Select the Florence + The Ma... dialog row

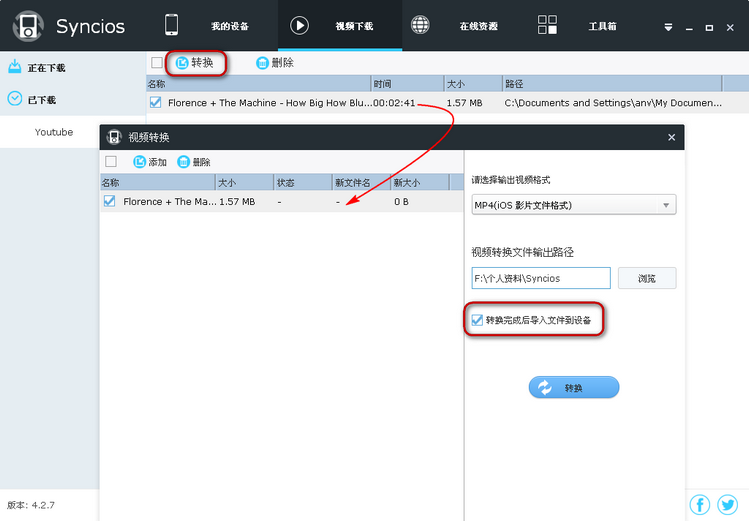tap(282, 202)
